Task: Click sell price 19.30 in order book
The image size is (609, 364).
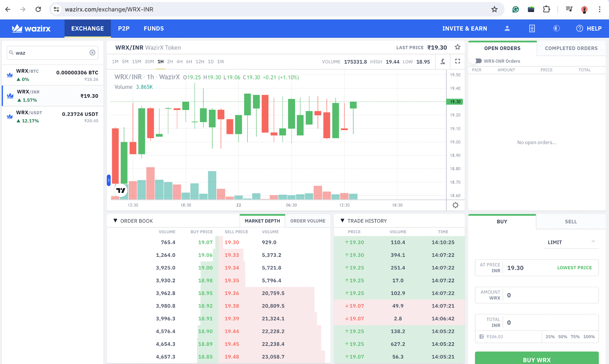Action: pyautogui.click(x=232, y=242)
